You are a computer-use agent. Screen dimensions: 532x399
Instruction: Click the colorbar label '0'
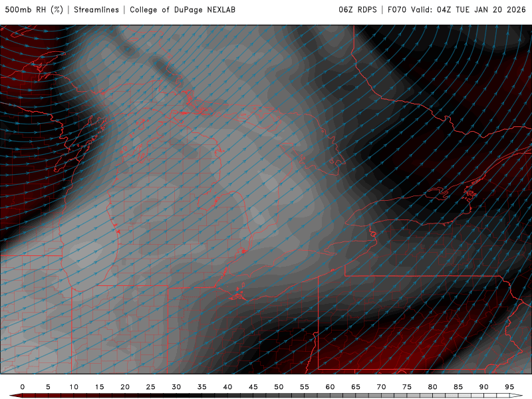point(23,387)
